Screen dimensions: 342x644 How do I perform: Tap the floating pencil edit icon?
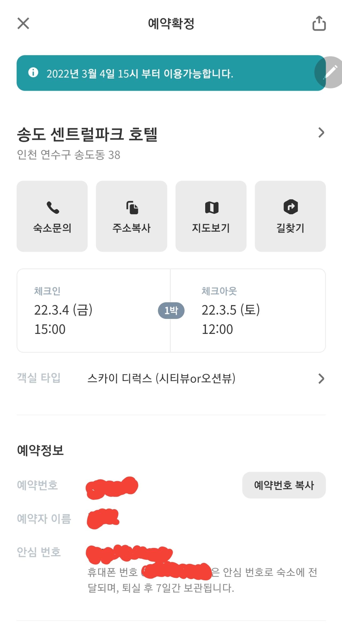pos(330,72)
